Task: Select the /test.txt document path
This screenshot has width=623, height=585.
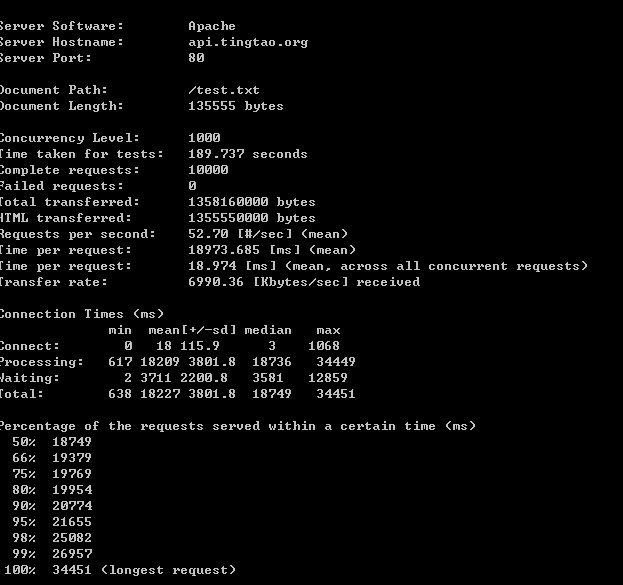Action: (224, 90)
